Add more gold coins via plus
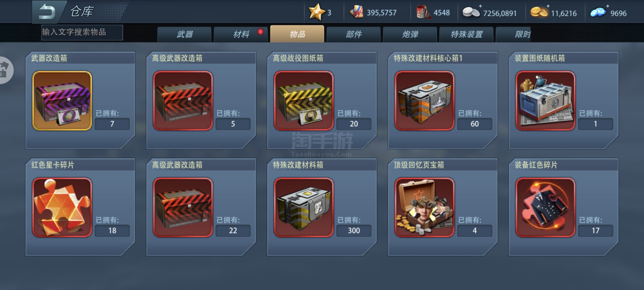The height and width of the screenshot is (290, 644). [548, 6]
